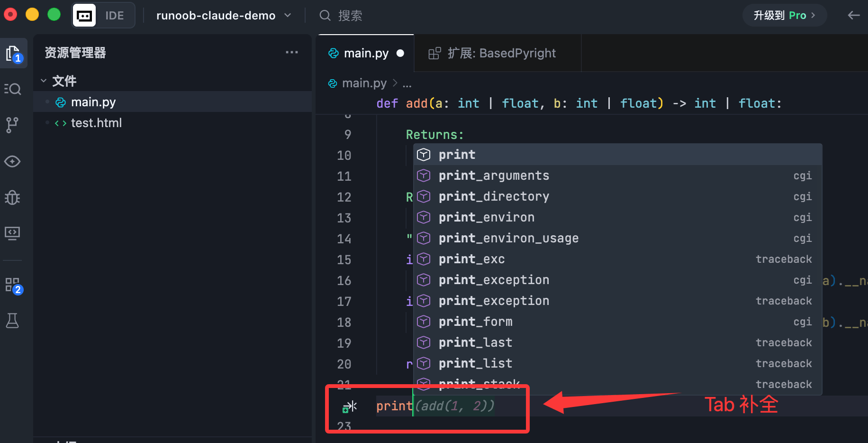Select print_exc from the autocomplete list
The height and width of the screenshot is (443, 868).
click(x=471, y=259)
